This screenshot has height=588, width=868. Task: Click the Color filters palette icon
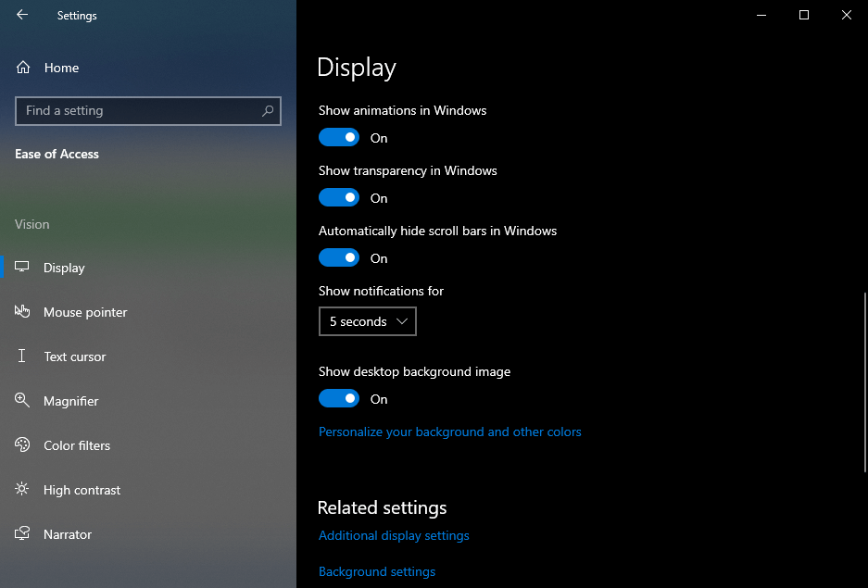(x=22, y=444)
